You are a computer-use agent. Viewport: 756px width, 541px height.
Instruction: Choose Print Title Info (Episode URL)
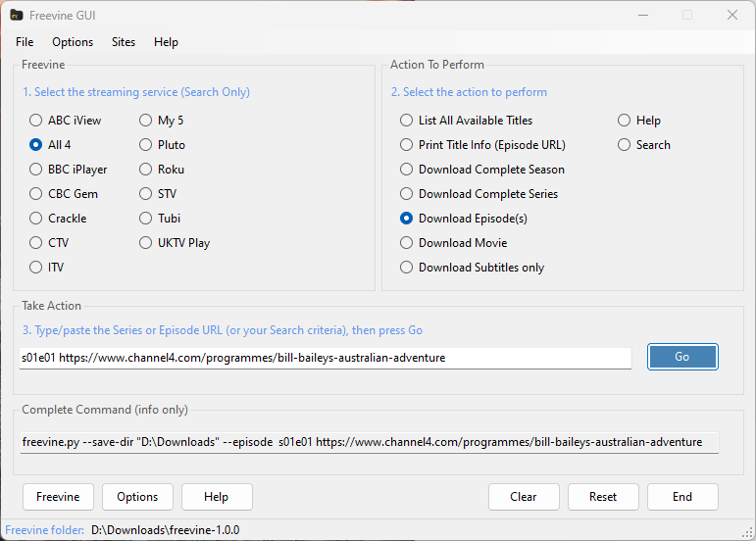coord(407,145)
